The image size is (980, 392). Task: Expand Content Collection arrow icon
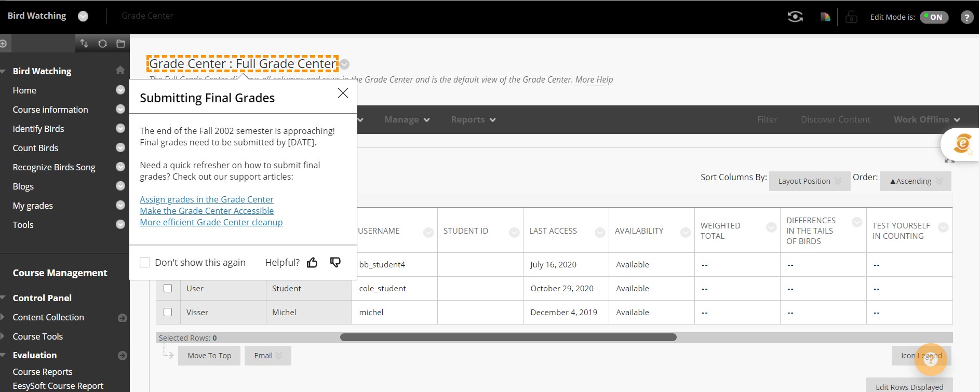click(x=123, y=318)
